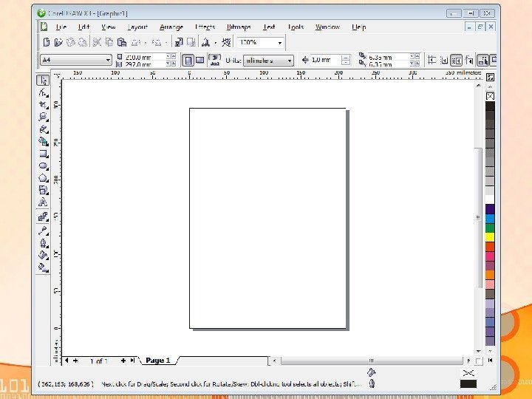Expand the Application launcher arrow
This screenshot has width=532, height=399.
pos(215,43)
